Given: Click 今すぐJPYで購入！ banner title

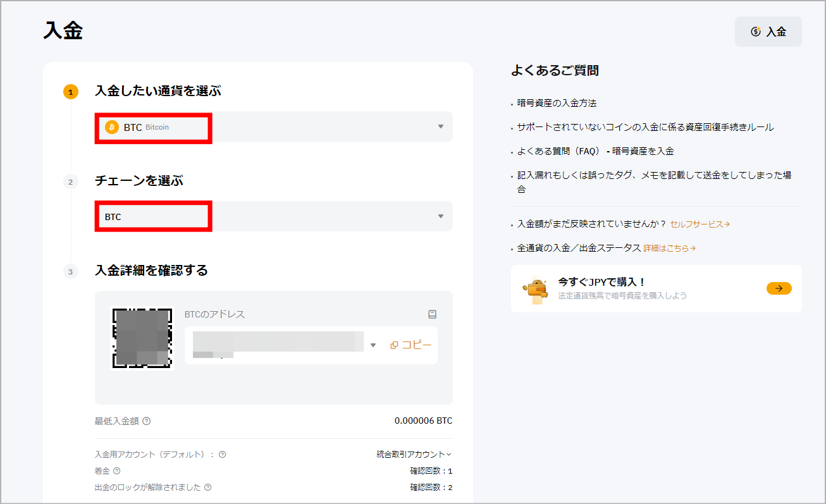Looking at the screenshot, I should pyautogui.click(x=601, y=282).
